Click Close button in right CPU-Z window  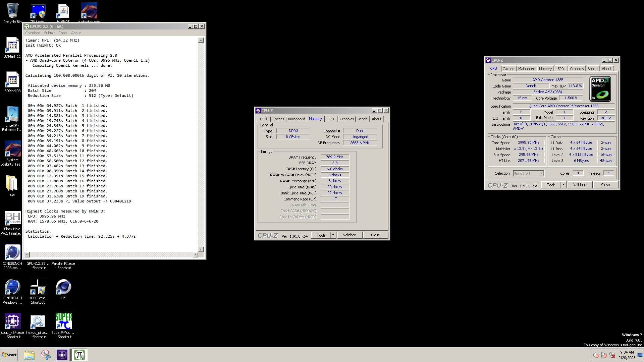[605, 185]
